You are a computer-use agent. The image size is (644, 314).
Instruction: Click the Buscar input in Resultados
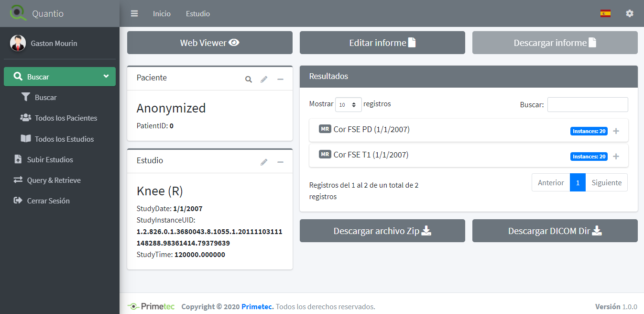click(x=587, y=104)
